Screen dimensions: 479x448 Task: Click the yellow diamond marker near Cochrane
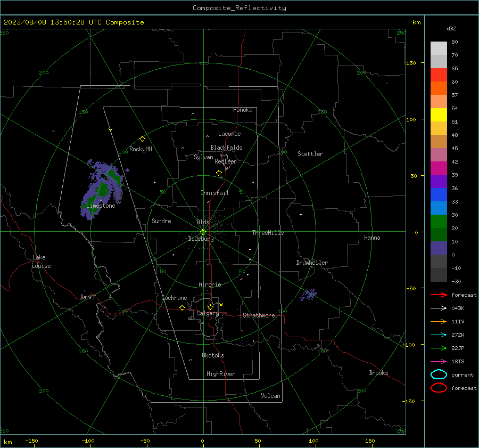click(183, 307)
